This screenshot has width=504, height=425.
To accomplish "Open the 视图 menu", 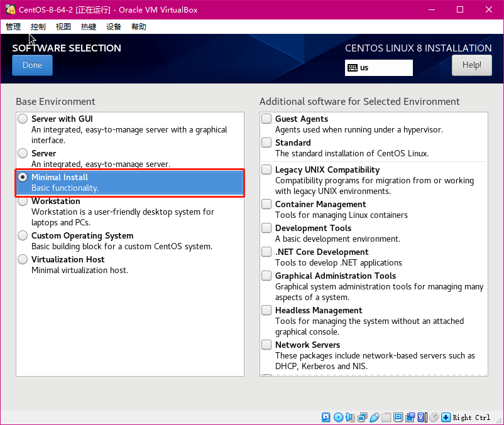I will pyautogui.click(x=63, y=26).
